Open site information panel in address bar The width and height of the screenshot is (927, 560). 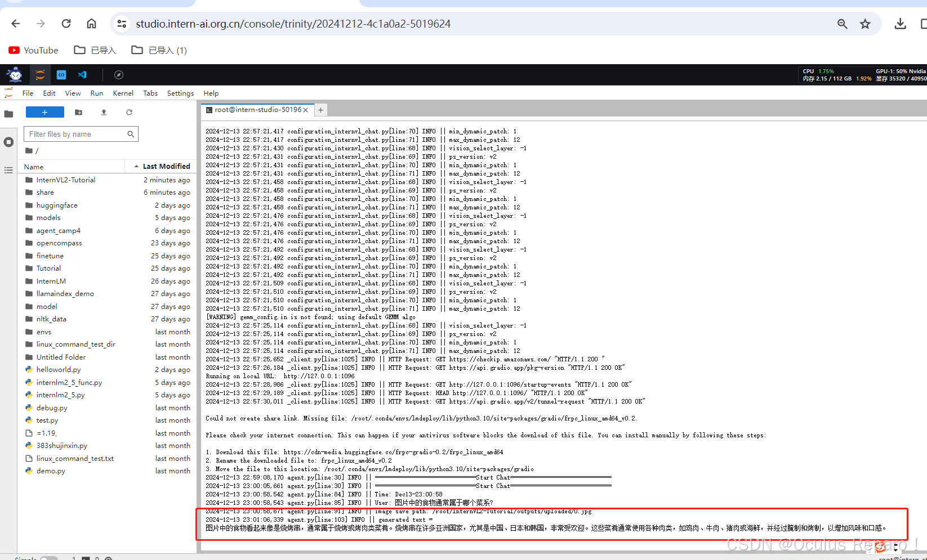[122, 24]
